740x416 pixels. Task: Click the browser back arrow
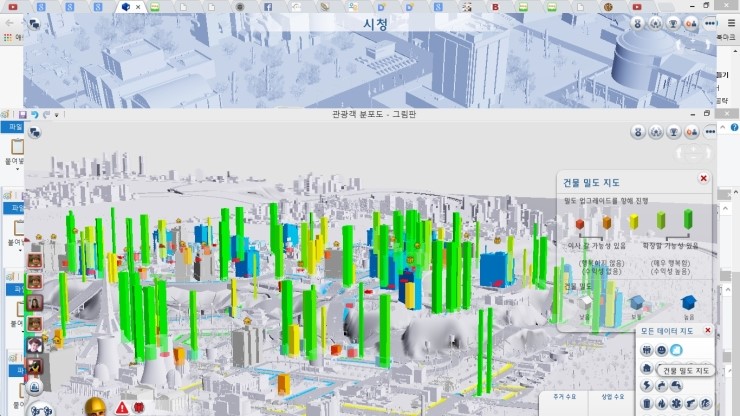coord(9,23)
